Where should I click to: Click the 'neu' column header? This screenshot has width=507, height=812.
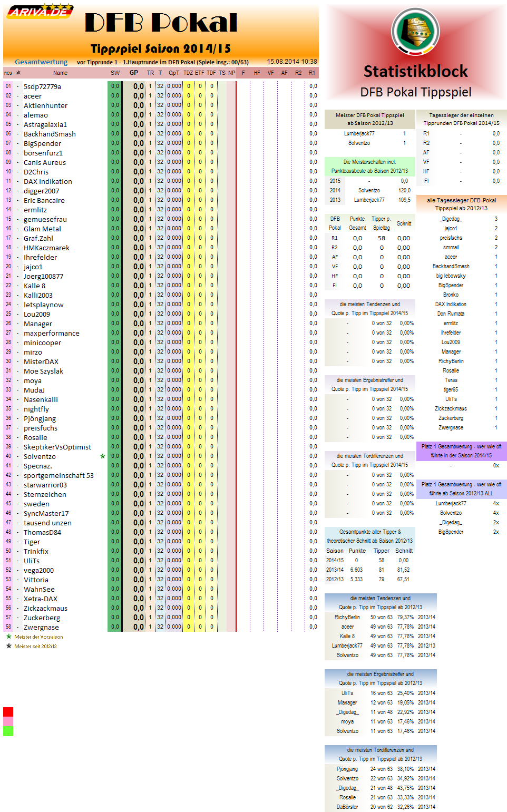point(7,73)
